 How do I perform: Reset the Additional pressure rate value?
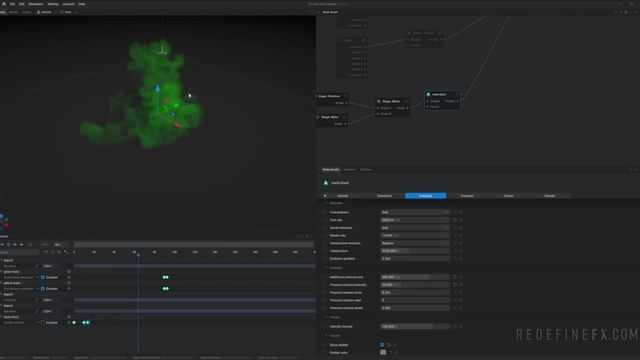(455, 277)
